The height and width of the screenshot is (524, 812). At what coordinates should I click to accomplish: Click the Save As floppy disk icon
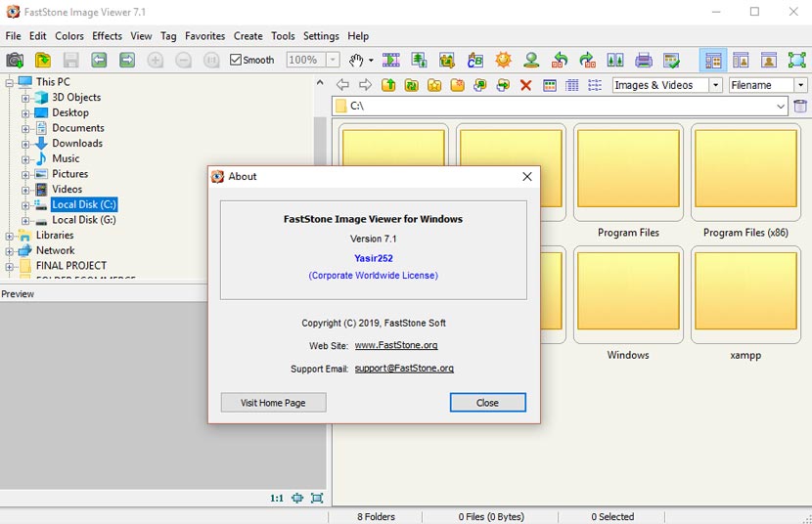pos(71,60)
